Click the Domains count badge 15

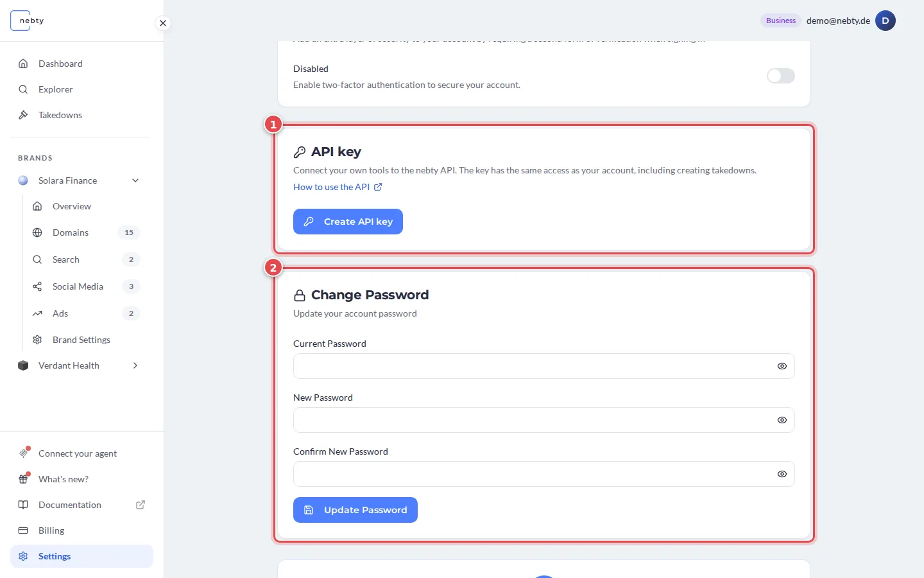pos(129,232)
